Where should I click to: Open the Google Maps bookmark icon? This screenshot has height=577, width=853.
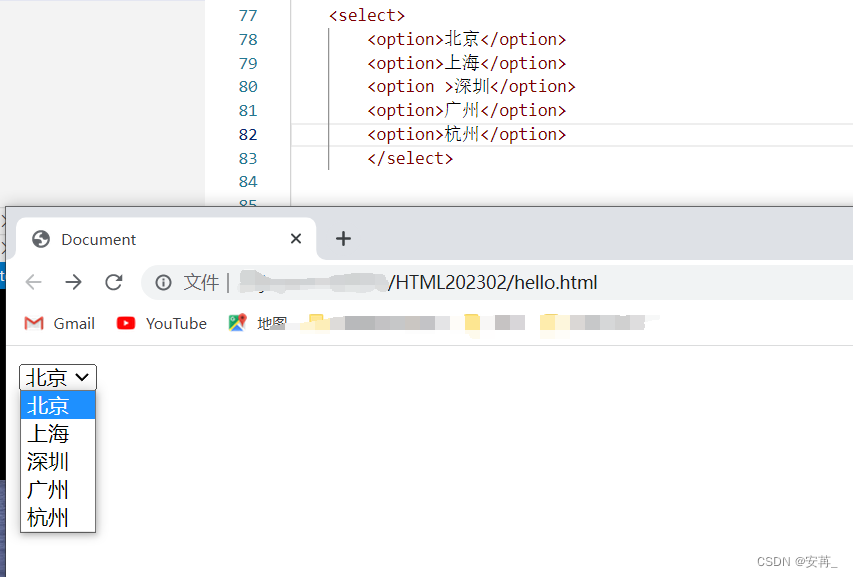pyautogui.click(x=237, y=322)
